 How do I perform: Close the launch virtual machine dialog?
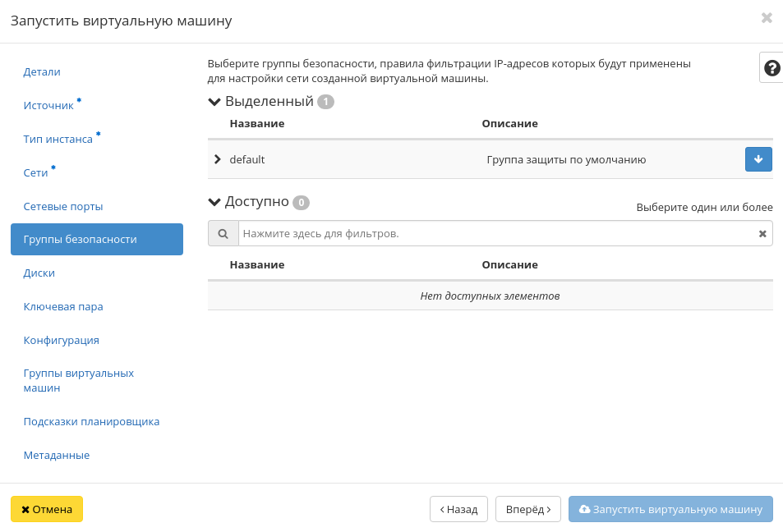pos(767,17)
